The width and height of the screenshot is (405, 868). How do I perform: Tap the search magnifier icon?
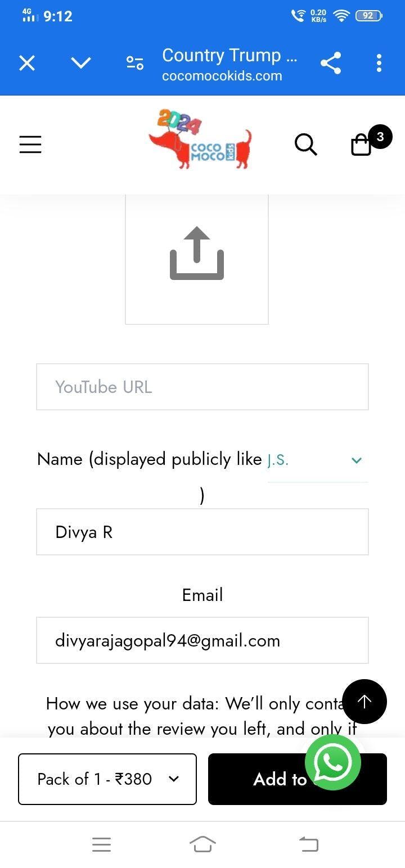click(306, 144)
